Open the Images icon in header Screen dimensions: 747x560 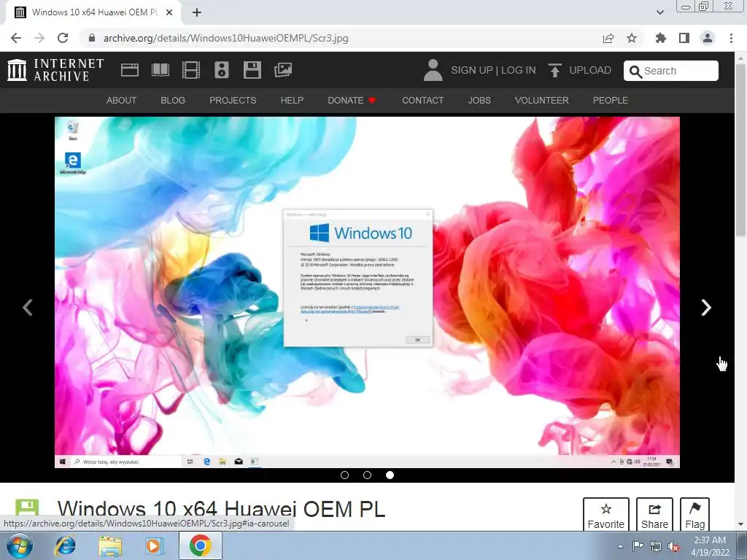pyautogui.click(x=283, y=70)
